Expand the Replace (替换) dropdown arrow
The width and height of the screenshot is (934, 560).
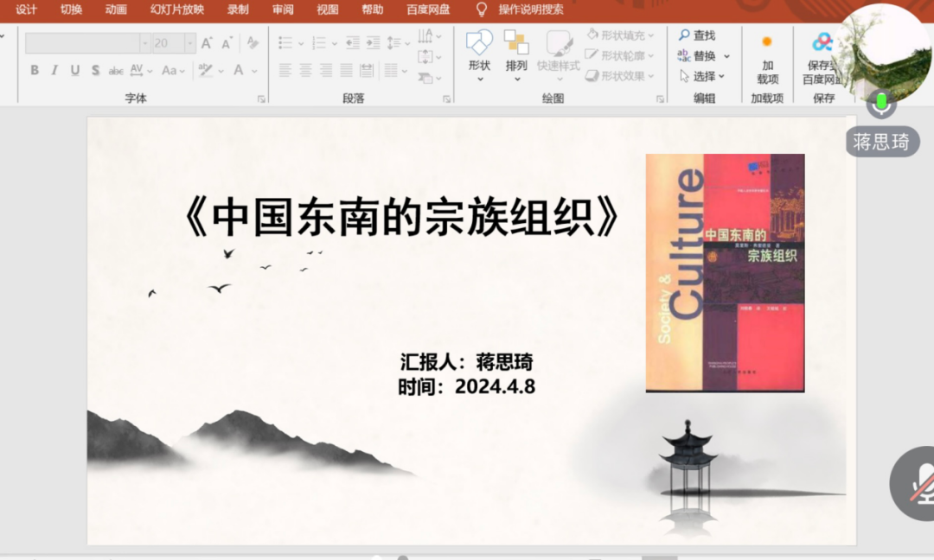[726, 56]
